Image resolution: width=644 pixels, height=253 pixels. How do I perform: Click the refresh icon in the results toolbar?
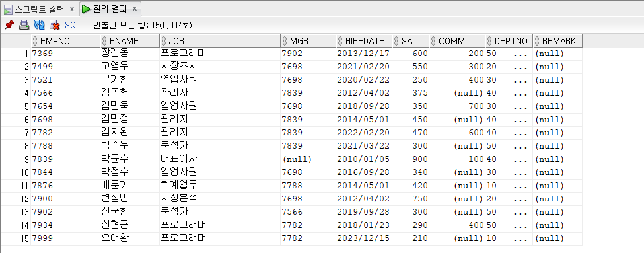click(40, 26)
